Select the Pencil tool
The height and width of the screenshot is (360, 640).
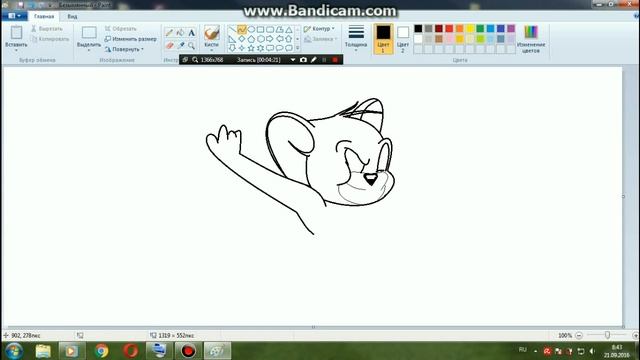pos(169,33)
